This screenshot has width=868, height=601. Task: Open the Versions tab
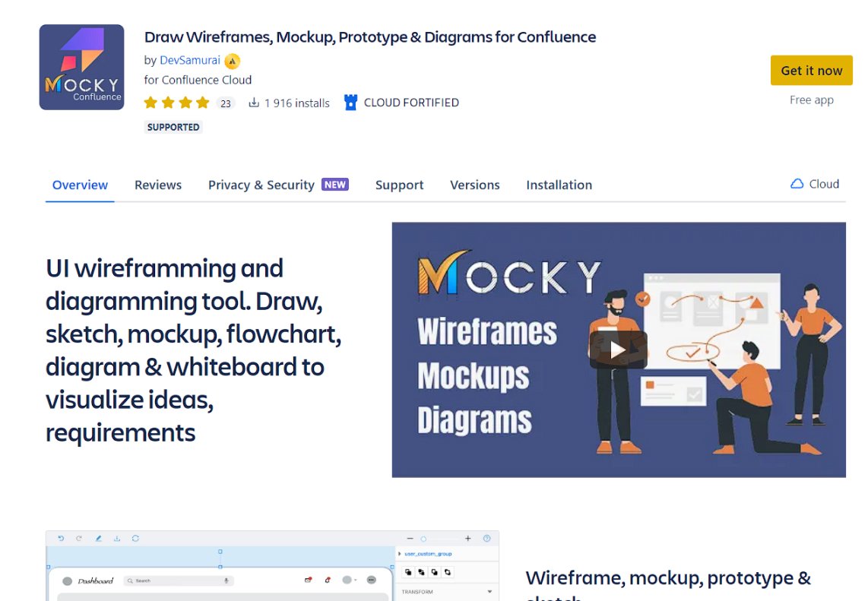pos(474,185)
